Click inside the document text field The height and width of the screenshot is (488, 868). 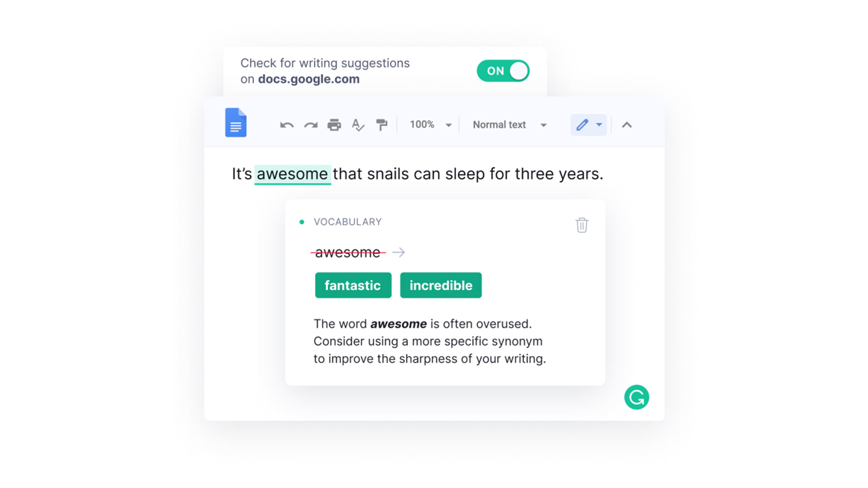pyautogui.click(x=417, y=174)
